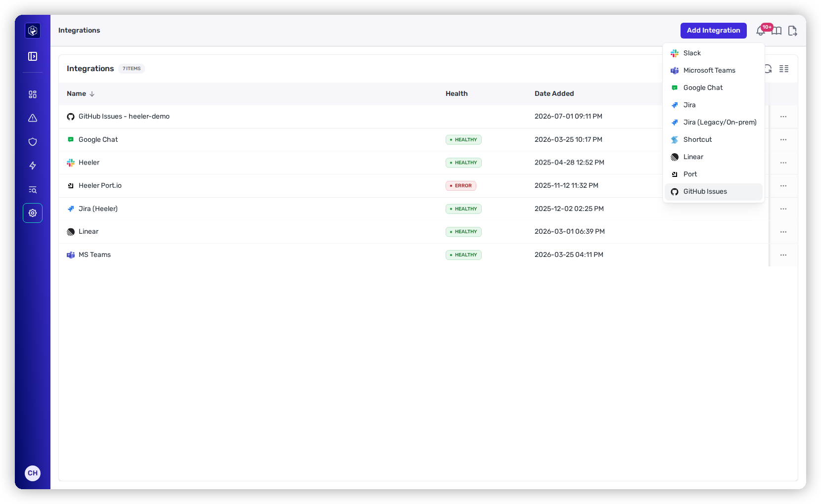The width and height of the screenshot is (821, 504).
Task: Select Shortcut from the integration menu
Action: (x=713, y=139)
